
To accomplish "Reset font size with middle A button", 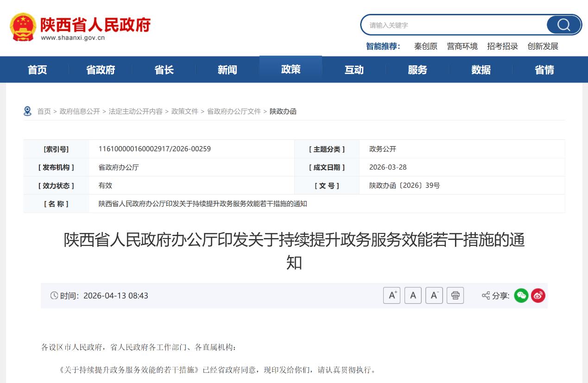I will pos(413,295).
